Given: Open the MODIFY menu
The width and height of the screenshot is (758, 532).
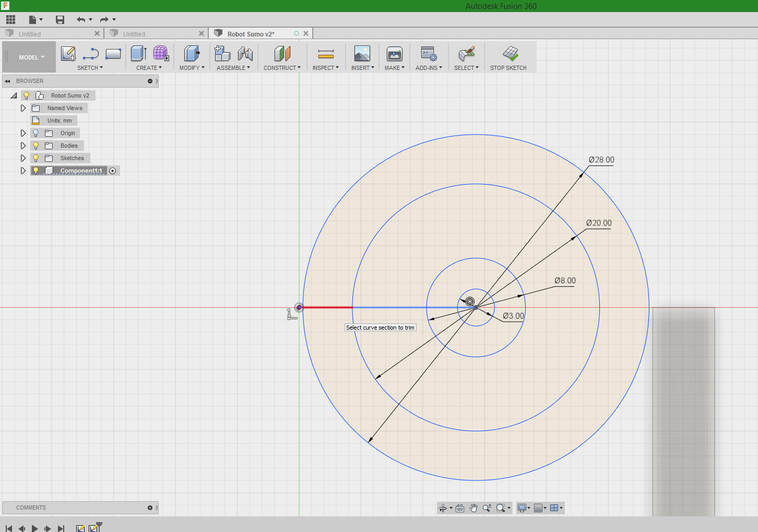Looking at the screenshot, I should coord(192,68).
